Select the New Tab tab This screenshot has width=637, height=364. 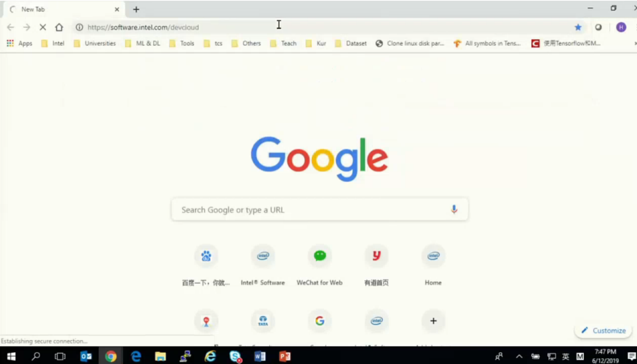[63, 9]
